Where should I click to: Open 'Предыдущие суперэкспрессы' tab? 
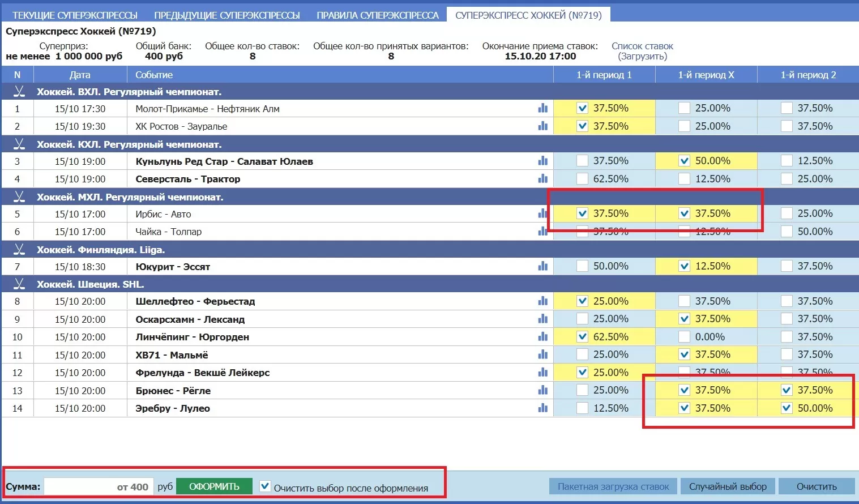(226, 15)
